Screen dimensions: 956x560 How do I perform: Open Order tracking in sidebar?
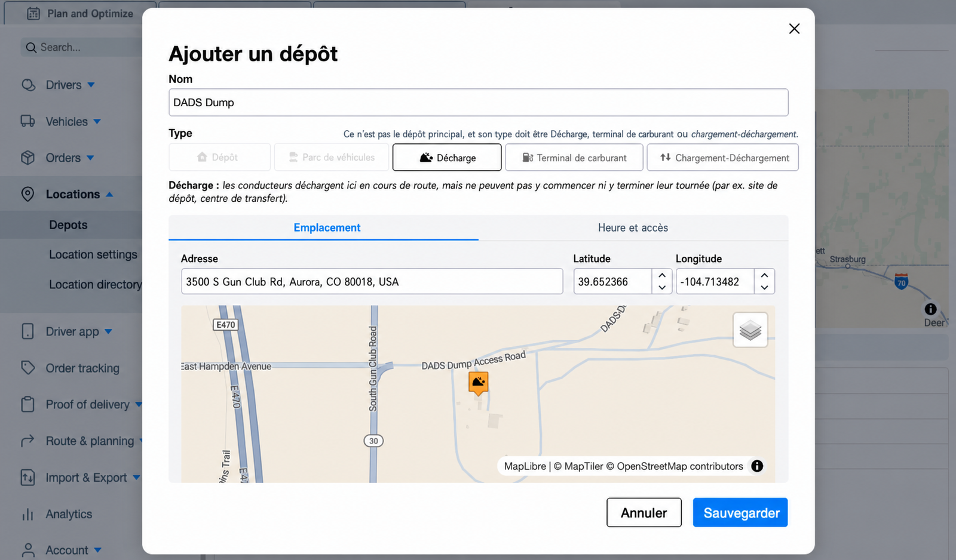pyautogui.click(x=82, y=368)
